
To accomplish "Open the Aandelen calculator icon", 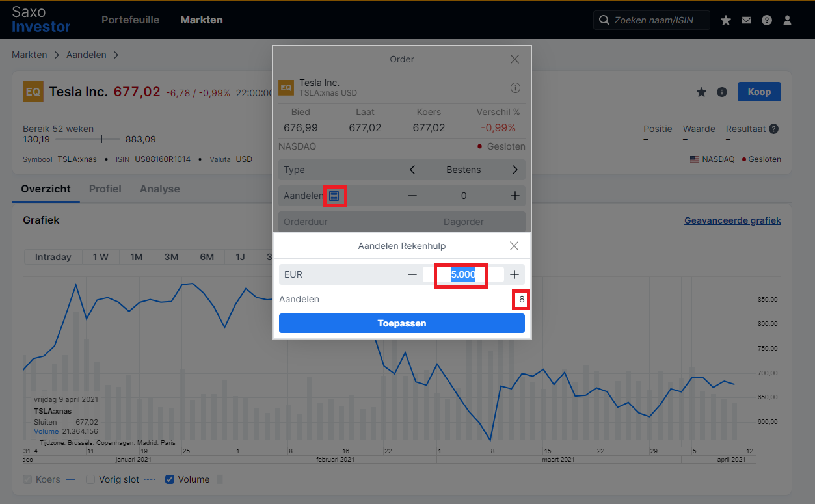I will 334,196.
